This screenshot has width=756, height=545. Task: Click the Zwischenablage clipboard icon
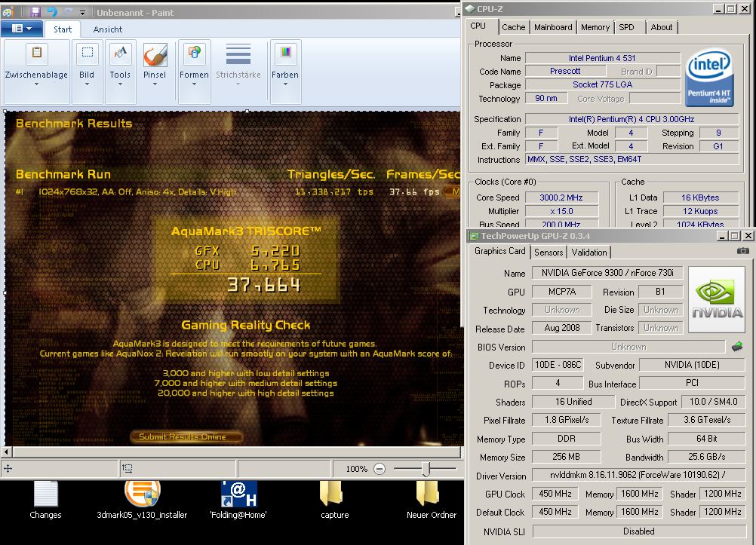click(x=37, y=52)
